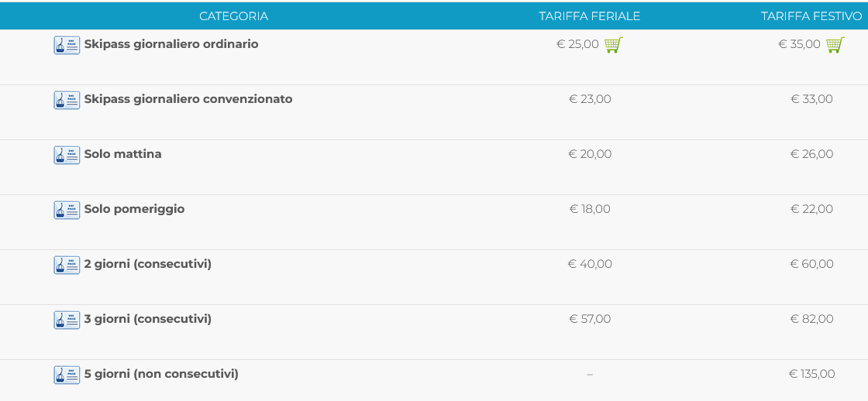This screenshot has height=401, width=868.
Task: Select the Skipass giornaliero convenzionato label
Action: tap(188, 99)
